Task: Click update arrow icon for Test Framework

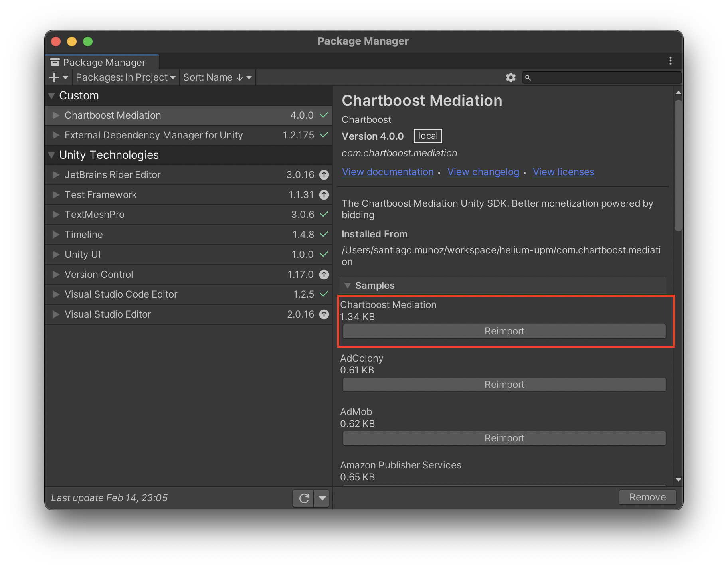Action: pos(324,195)
